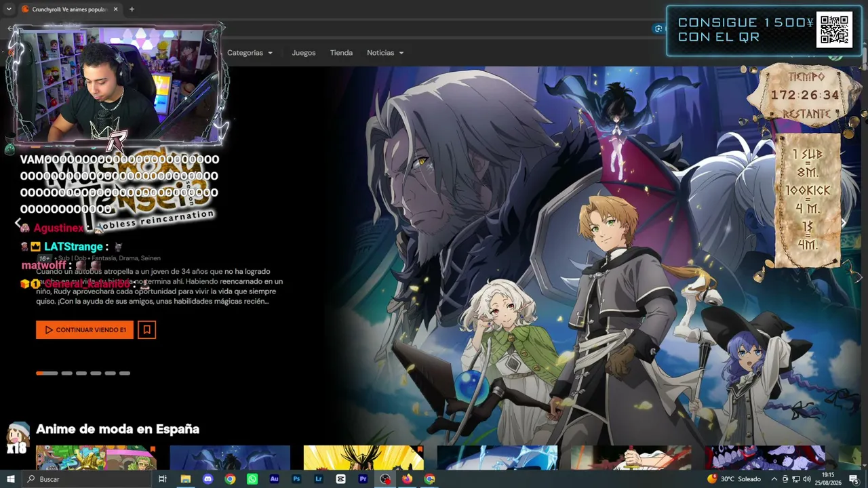Open Firefox from the taskbar
868x488 pixels.
pyautogui.click(x=407, y=479)
